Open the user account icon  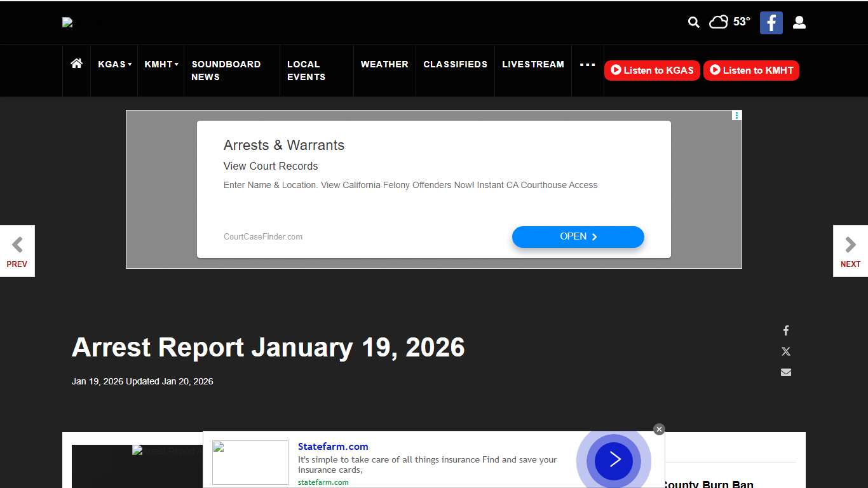[799, 22]
